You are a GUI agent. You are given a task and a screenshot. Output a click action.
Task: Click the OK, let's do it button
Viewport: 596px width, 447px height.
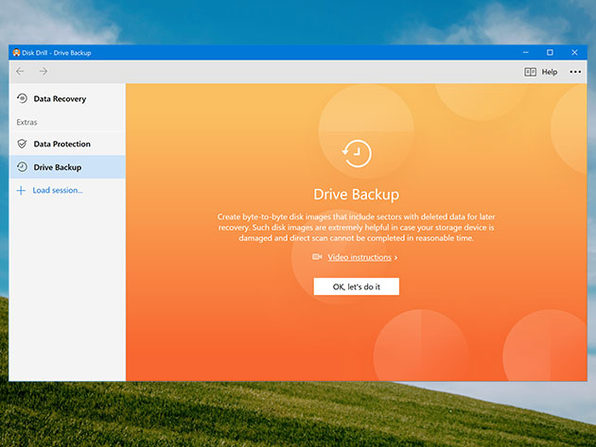pyautogui.click(x=356, y=287)
